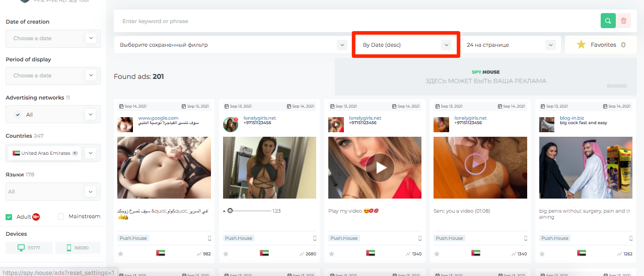Open the www.google.com ad link
The height and width of the screenshot is (276, 644).
tap(158, 118)
